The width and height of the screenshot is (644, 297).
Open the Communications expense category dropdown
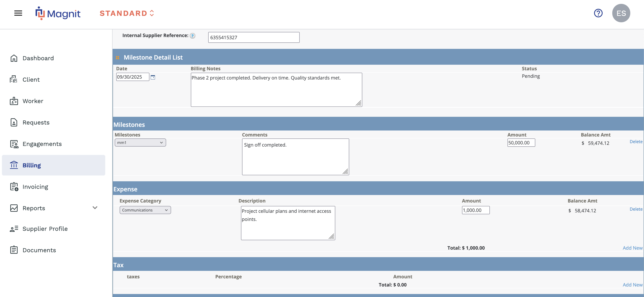point(145,210)
